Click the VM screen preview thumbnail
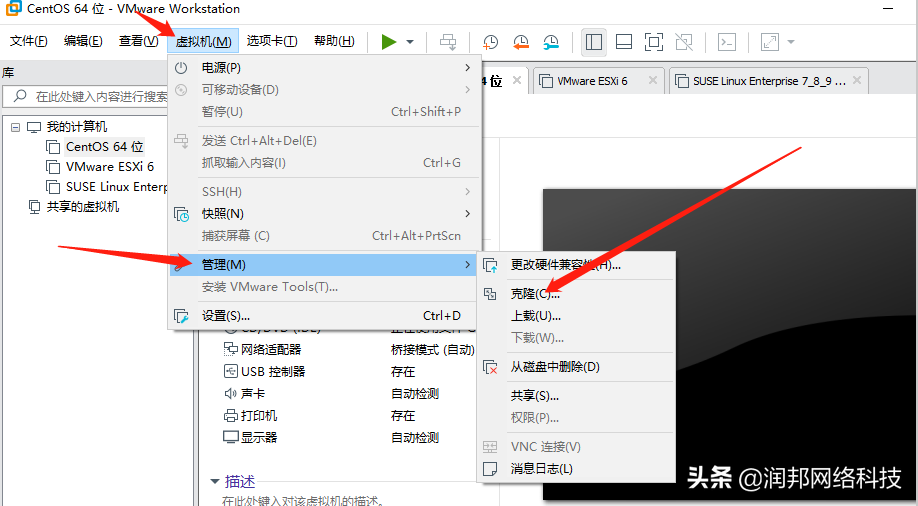The width and height of the screenshot is (918, 506). (729, 344)
